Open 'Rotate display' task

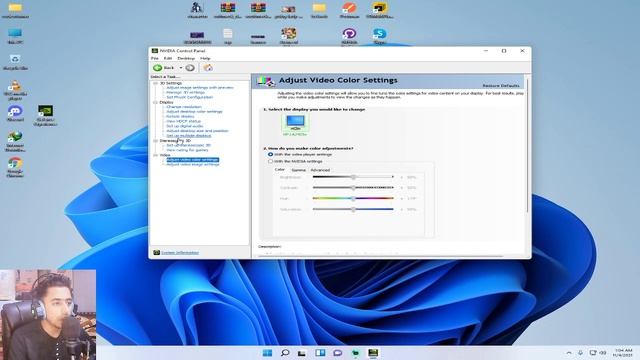[180, 117]
